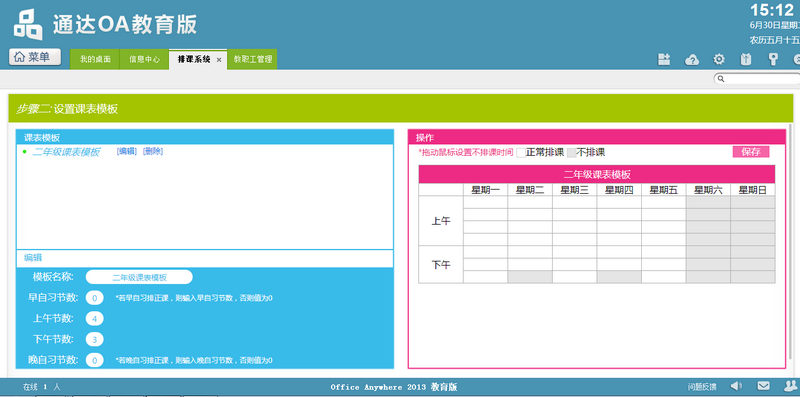Click the 星期二 column header
This screenshot has height=397, width=800.
click(530, 190)
